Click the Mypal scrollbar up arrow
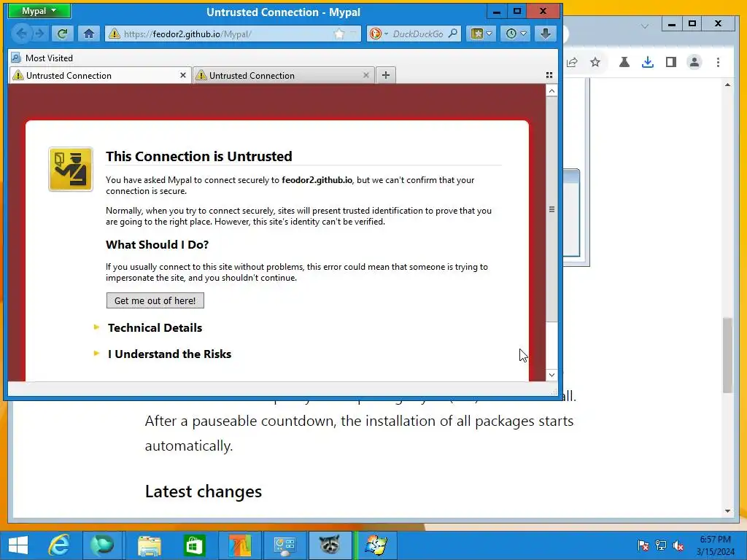747x560 pixels. click(x=551, y=90)
